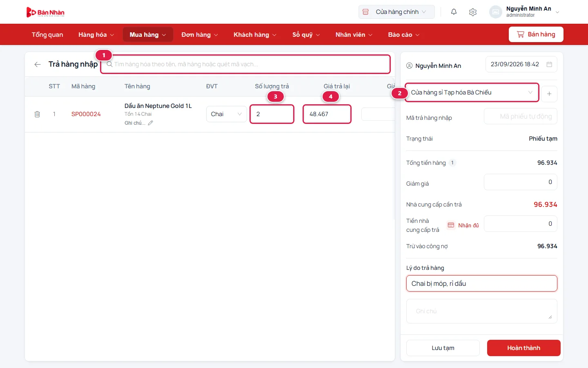Focus the product search field

point(246,64)
